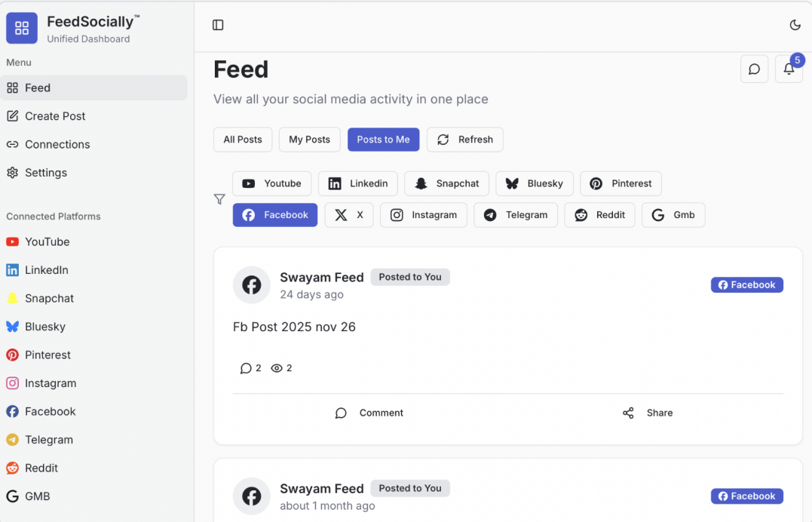Image resolution: width=812 pixels, height=522 pixels.
Task: Select the All Posts tab
Action: (x=243, y=140)
